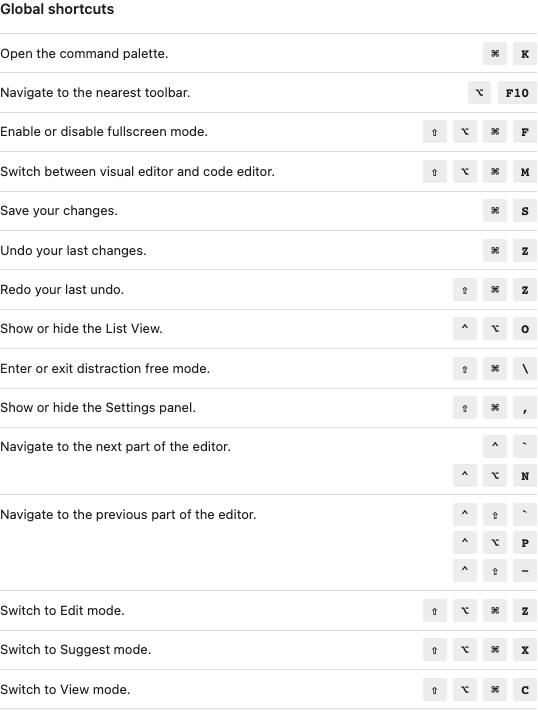Click 'Enter or exit distraction free mode.'
The height and width of the screenshot is (710, 538).
(105, 368)
